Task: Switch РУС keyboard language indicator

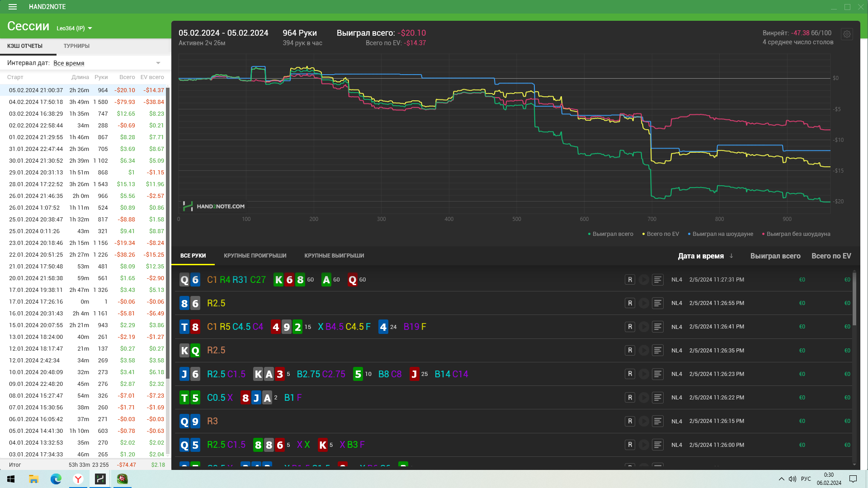Action: point(806,479)
